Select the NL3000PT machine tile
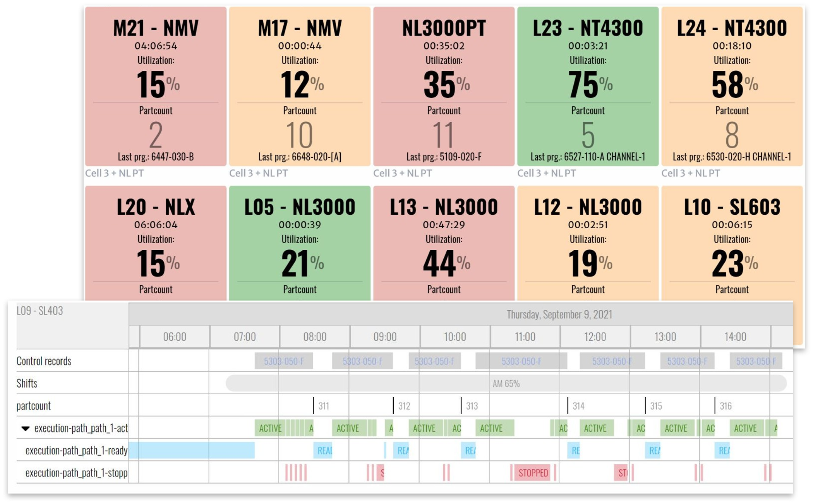813x504 pixels. coord(444,86)
